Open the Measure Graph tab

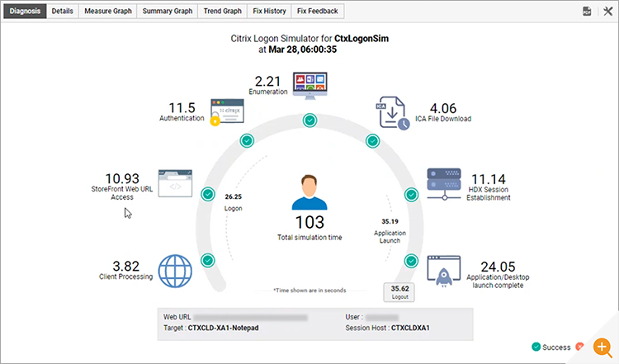click(108, 11)
